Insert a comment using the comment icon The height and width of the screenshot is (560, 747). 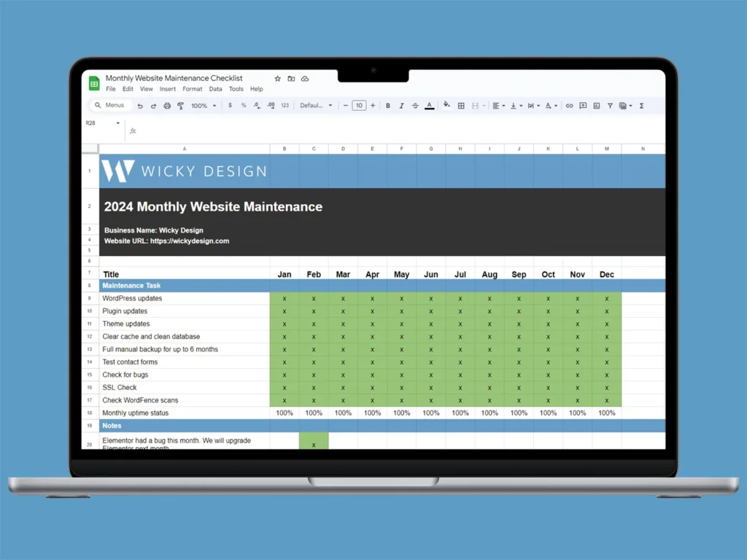coord(583,106)
